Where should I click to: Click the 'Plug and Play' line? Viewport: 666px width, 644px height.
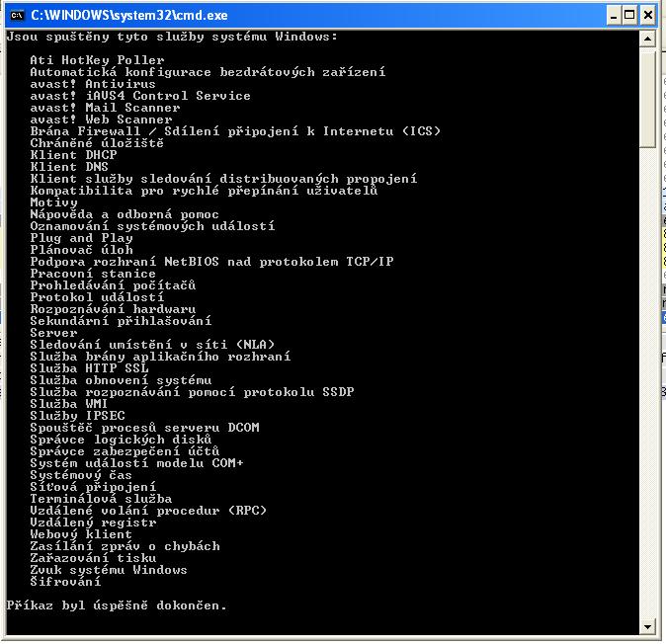[82, 238]
